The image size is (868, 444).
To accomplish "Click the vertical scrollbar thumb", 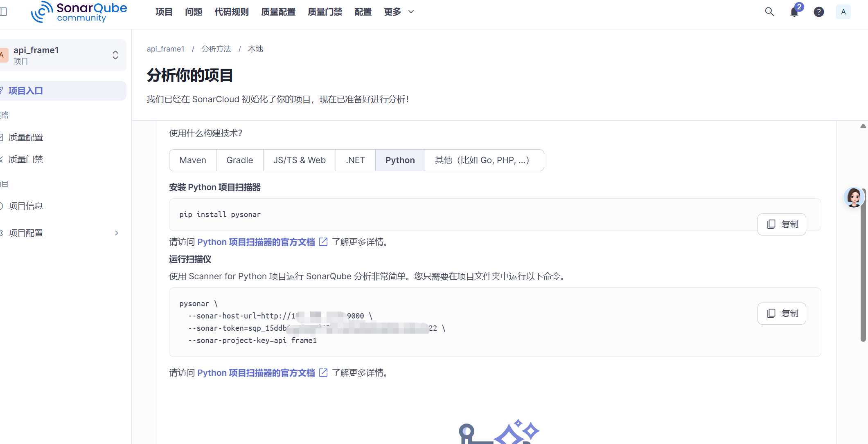I will click(863, 266).
